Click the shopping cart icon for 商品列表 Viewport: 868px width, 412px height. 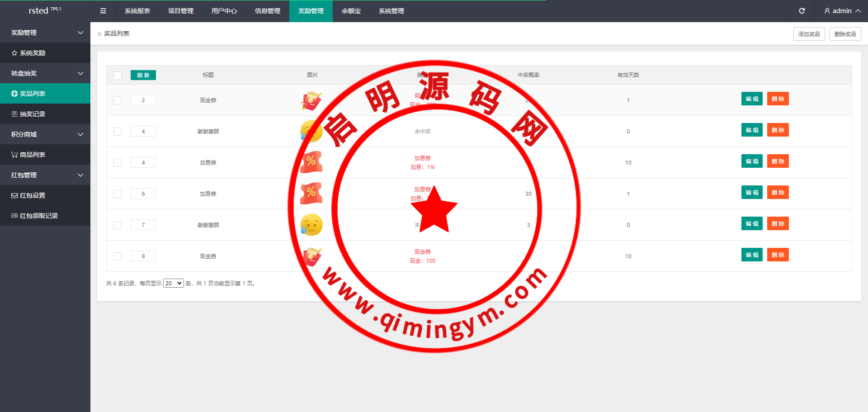click(14, 155)
